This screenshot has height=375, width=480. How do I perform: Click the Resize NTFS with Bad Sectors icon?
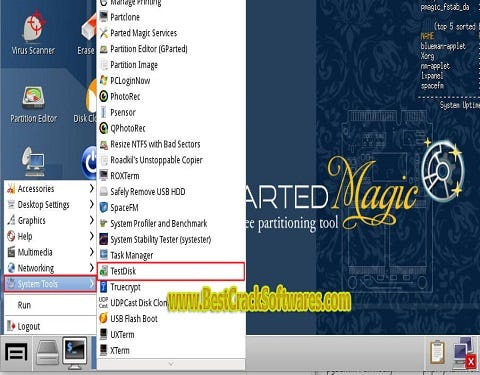pos(104,144)
